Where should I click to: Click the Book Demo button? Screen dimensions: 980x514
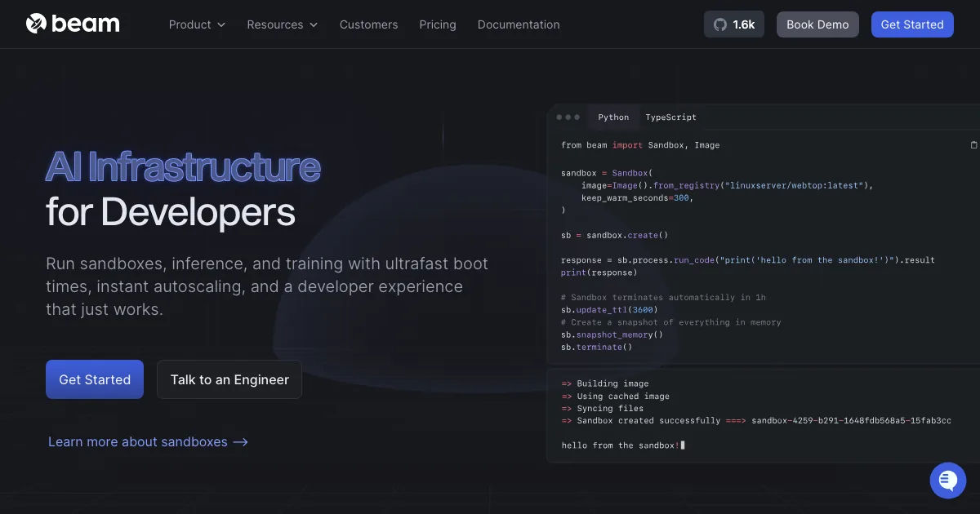point(817,24)
